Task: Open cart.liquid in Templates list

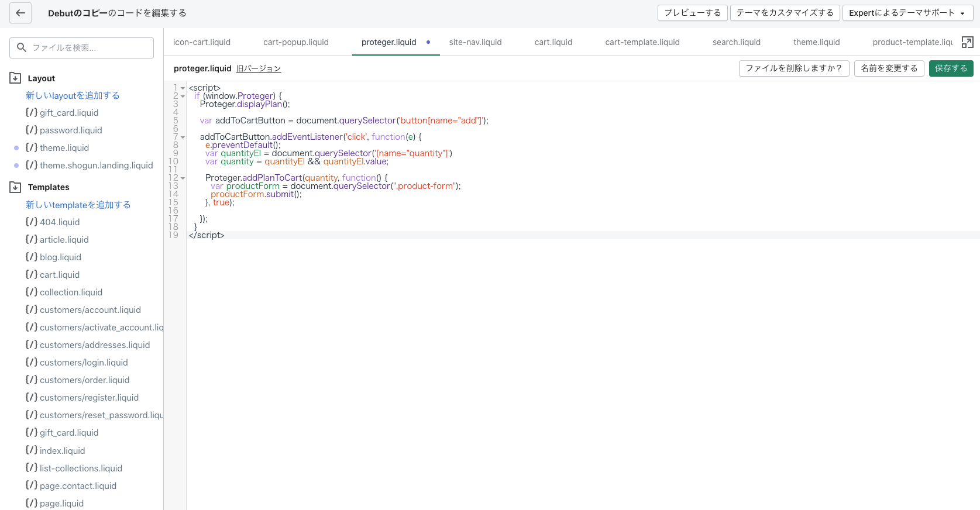Action: pyautogui.click(x=60, y=275)
